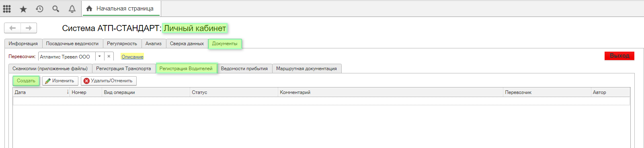This screenshot has width=644, height=148.
Task: Clear the Перевозчик field with X
Action: tap(109, 56)
